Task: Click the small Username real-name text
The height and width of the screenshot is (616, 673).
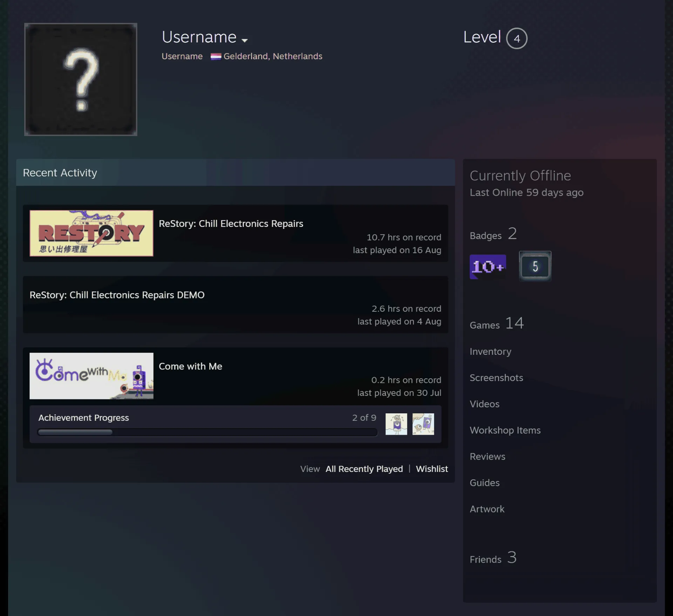Action: coord(182,56)
